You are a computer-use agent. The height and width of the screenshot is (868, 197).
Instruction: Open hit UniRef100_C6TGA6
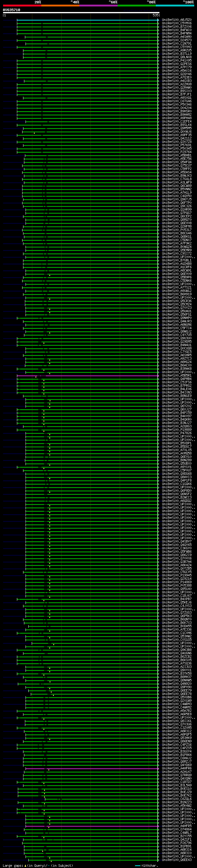tap(177, 101)
